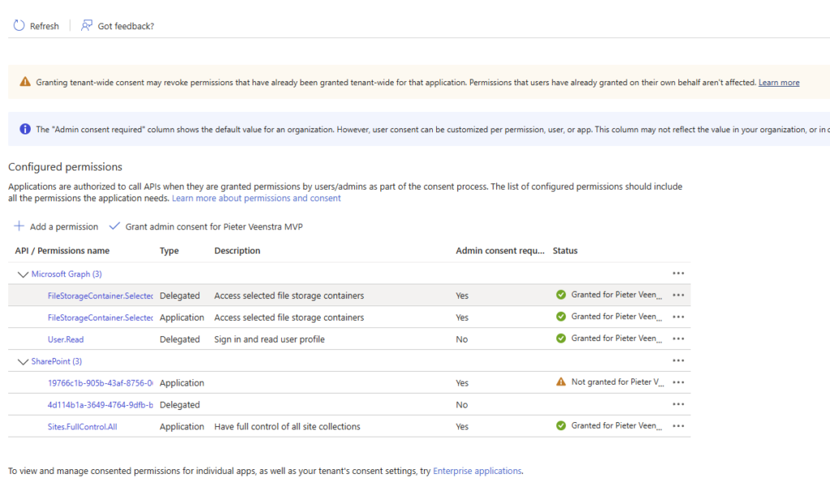Viewport: 830px width, 504px height.
Task: Click 'Application' type in 19766c1b row
Action: (182, 382)
